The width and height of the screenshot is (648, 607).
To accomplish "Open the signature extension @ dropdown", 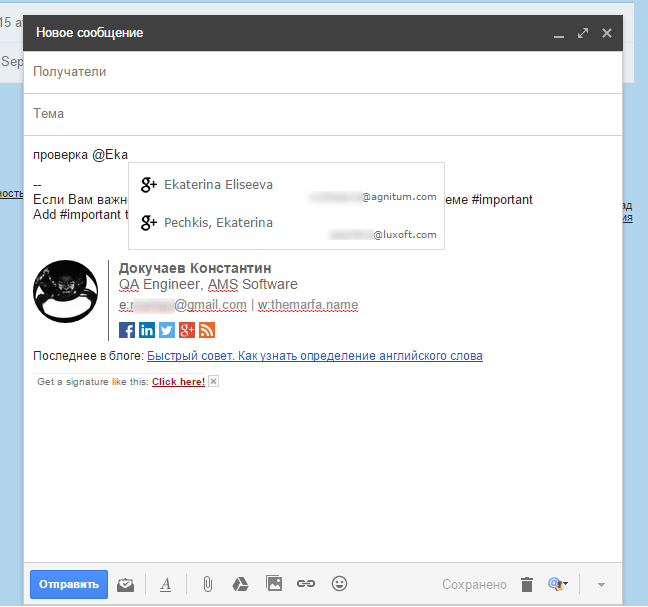I will click(x=558, y=584).
